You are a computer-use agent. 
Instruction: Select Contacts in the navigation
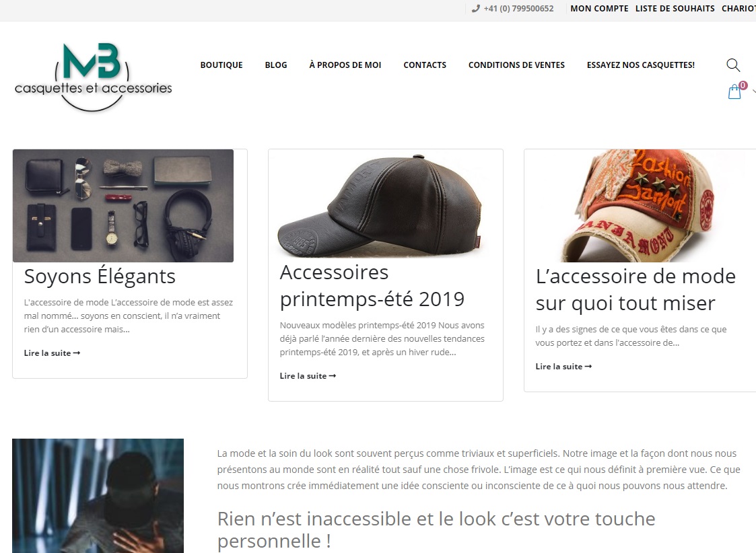click(x=425, y=65)
